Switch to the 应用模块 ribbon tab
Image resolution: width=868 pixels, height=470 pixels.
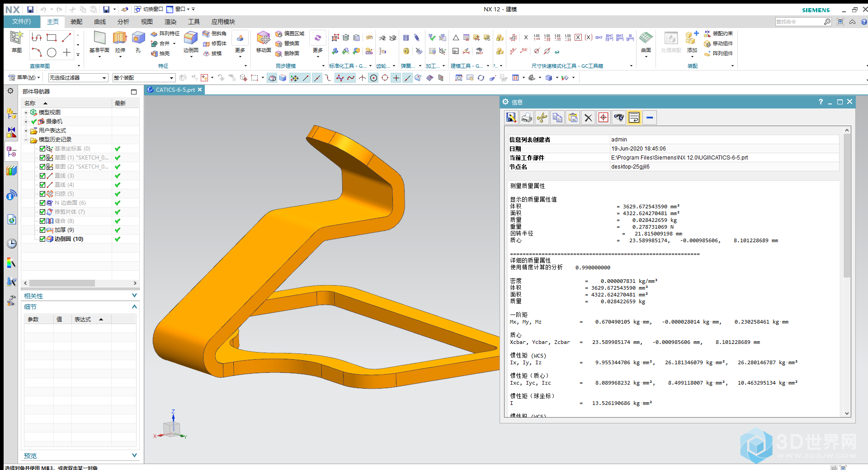click(x=223, y=22)
